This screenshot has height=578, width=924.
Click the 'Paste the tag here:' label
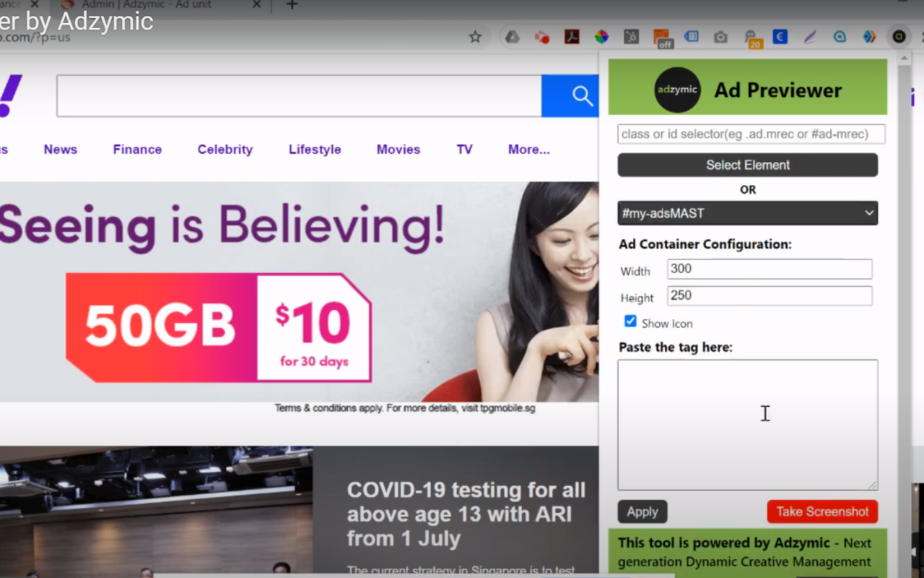pos(676,347)
